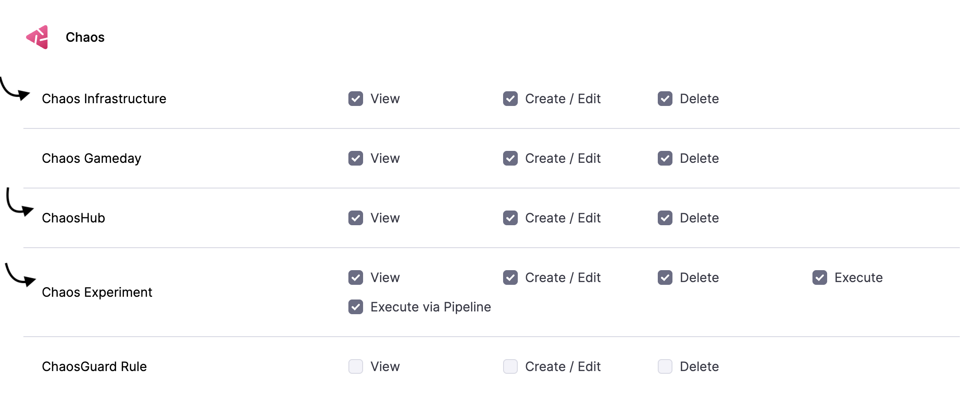This screenshot has height=416, width=980.
Task: Uncheck Create / Edit for Chaos Gameday
Action: click(510, 158)
